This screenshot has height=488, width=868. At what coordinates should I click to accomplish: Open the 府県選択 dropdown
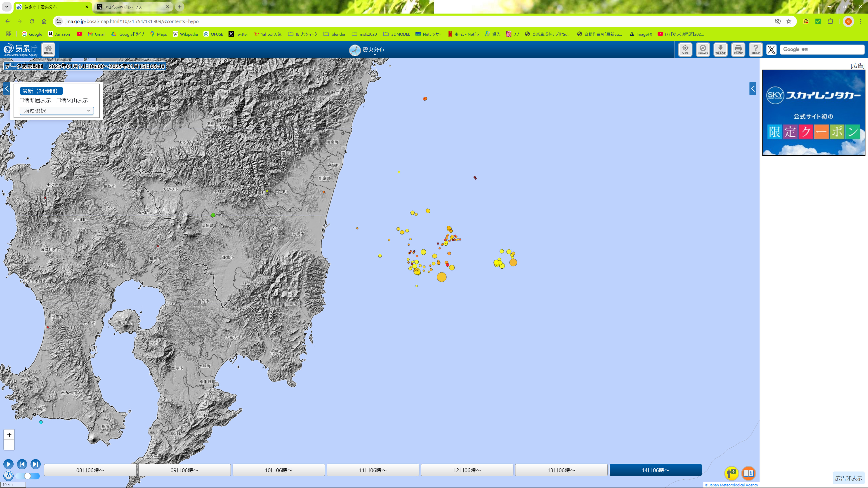[57, 111]
